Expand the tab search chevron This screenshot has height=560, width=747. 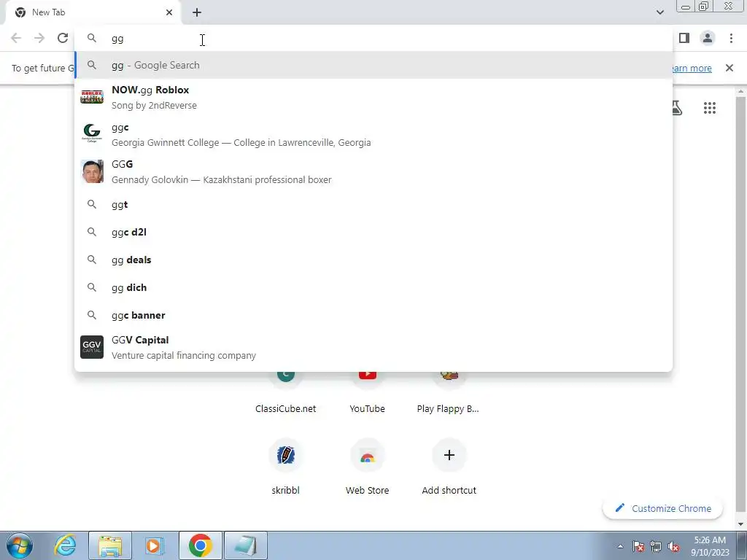click(x=659, y=12)
